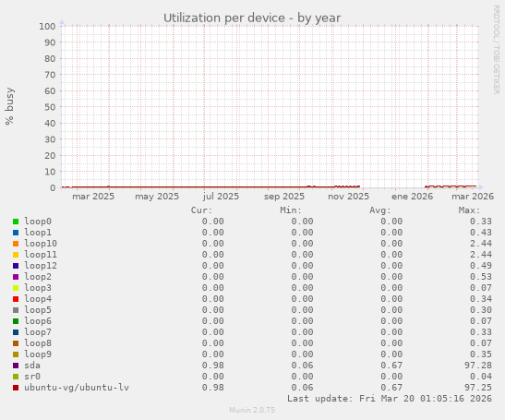Click the loop2 purple legend swatch

tap(16, 277)
